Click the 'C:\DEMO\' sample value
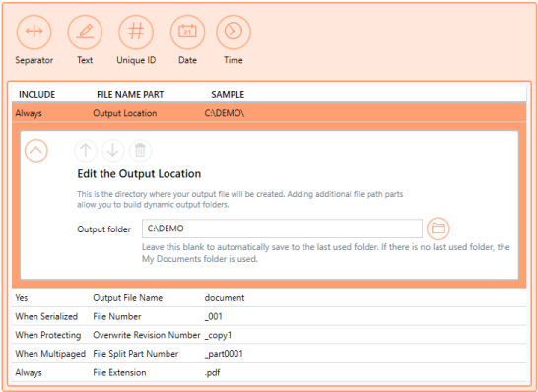 225,113
